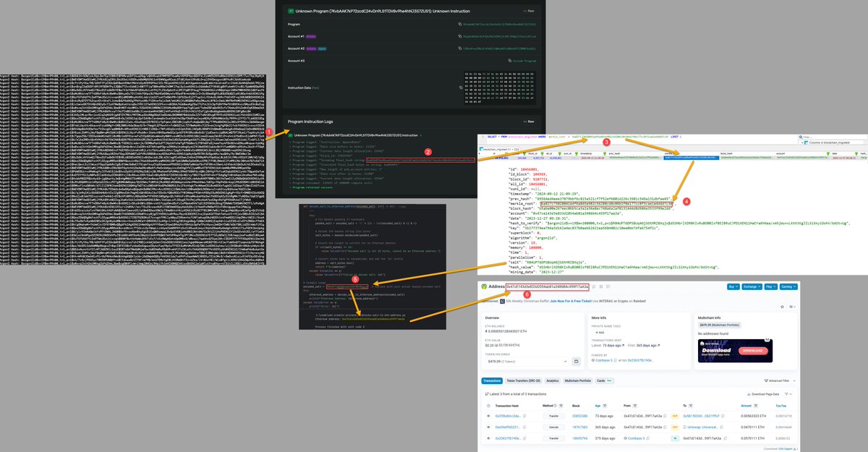Screen dimensions: 868x452
Task: Open the Uniswap: Universal recipient link
Action: click(703, 427)
